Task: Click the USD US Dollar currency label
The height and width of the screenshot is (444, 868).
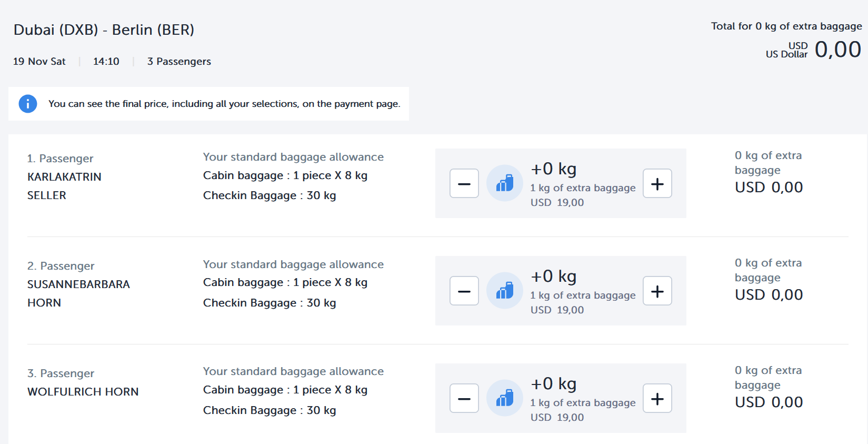Action: point(787,50)
